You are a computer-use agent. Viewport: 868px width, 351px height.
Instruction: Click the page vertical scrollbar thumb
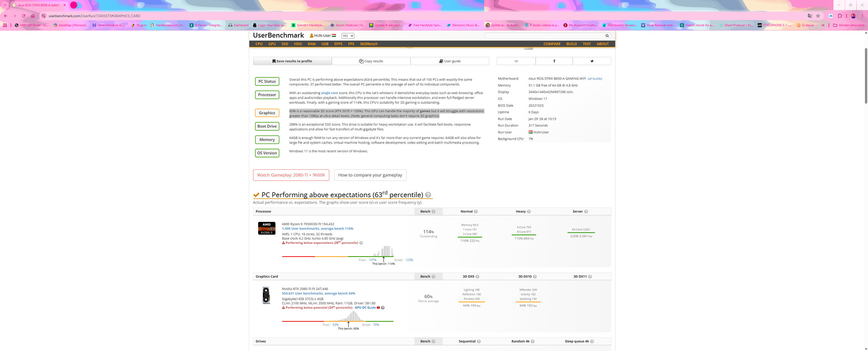pyautogui.click(x=866, y=76)
